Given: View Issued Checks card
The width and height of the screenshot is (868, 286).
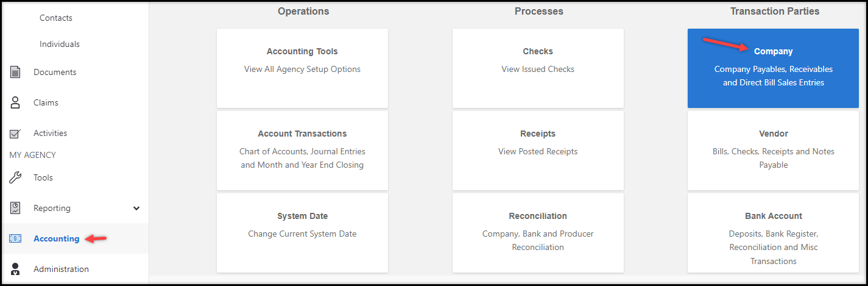Looking at the screenshot, I should 538,68.
